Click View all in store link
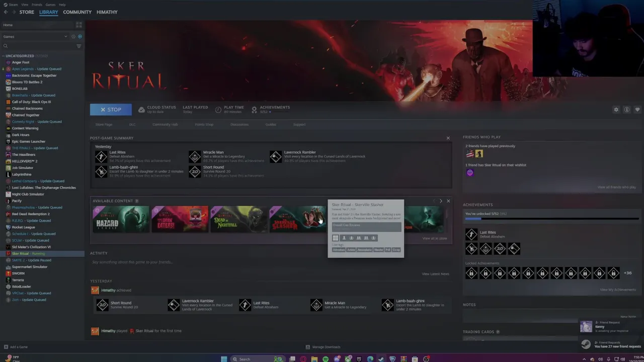Screen dimensions: 644x362 (x=435, y=238)
